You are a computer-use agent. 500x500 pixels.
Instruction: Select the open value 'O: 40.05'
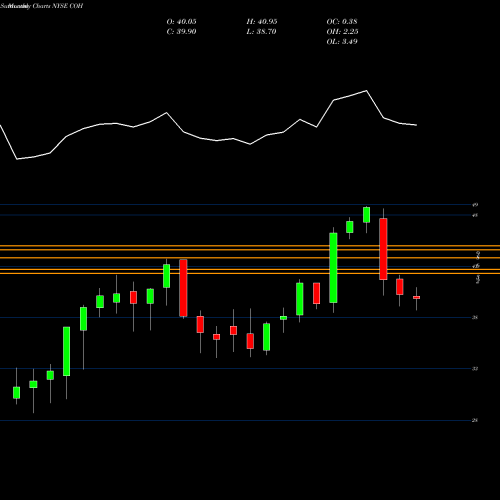pyautogui.click(x=181, y=22)
